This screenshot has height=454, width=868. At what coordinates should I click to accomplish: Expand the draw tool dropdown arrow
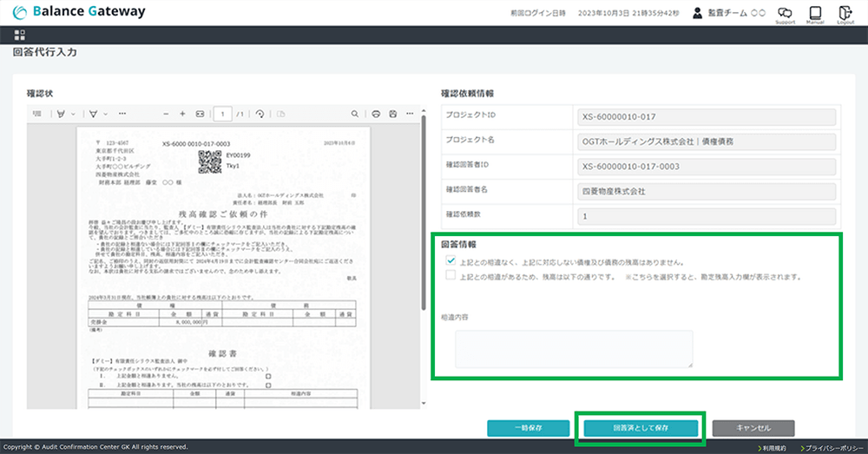pos(106,114)
